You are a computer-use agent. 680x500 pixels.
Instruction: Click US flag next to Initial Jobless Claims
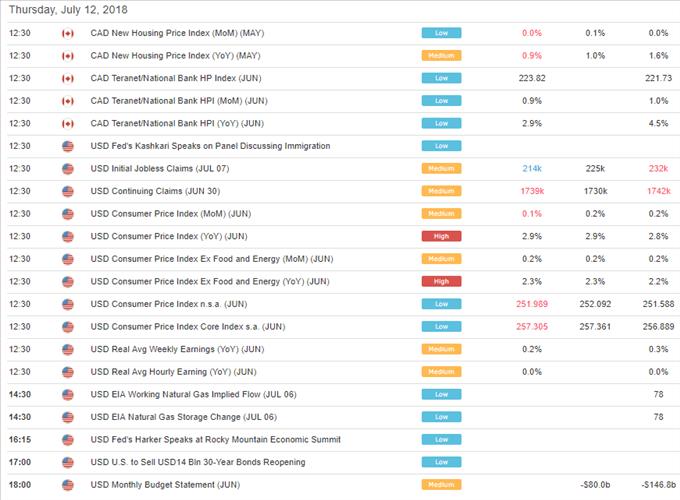click(x=68, y=168)
